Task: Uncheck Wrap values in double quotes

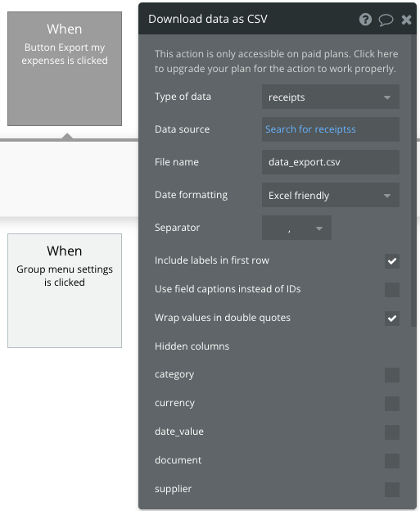Action: tap(391, 318)
